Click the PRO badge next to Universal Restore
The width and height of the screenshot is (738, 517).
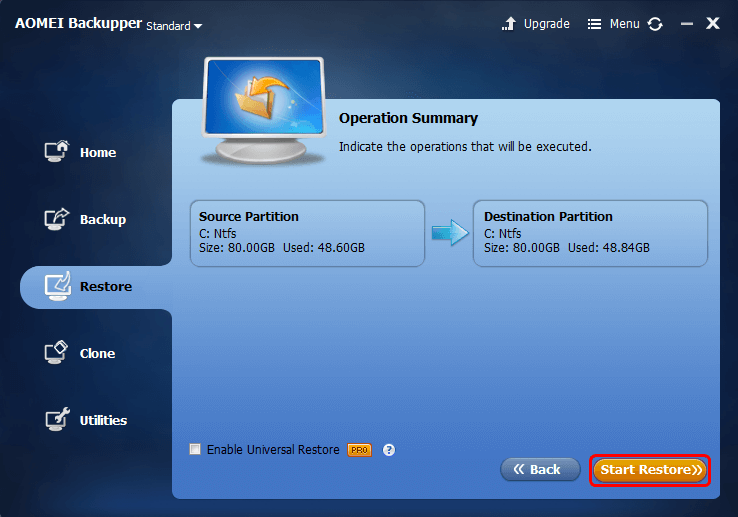(360, 450)
